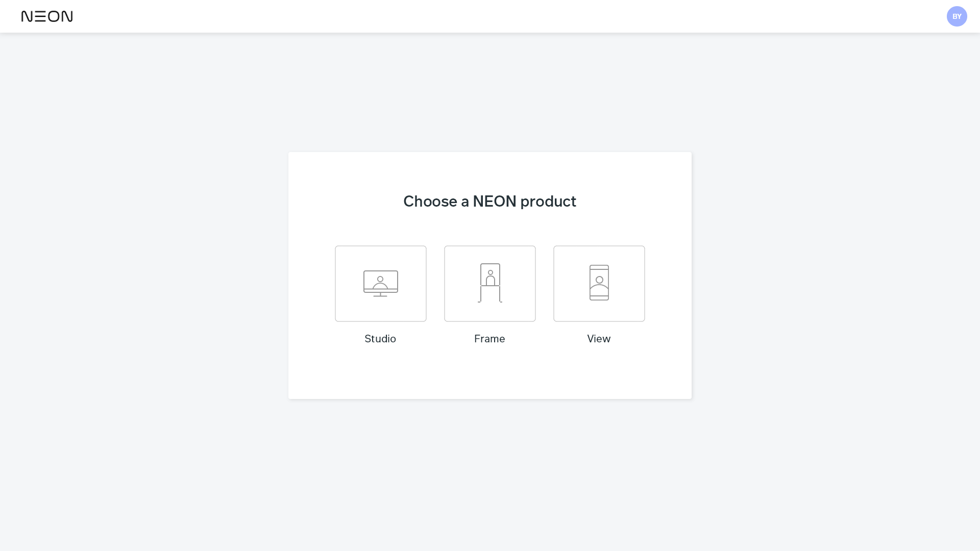
Task: Open the BY user avatar menu
Action: pos(957,16)
